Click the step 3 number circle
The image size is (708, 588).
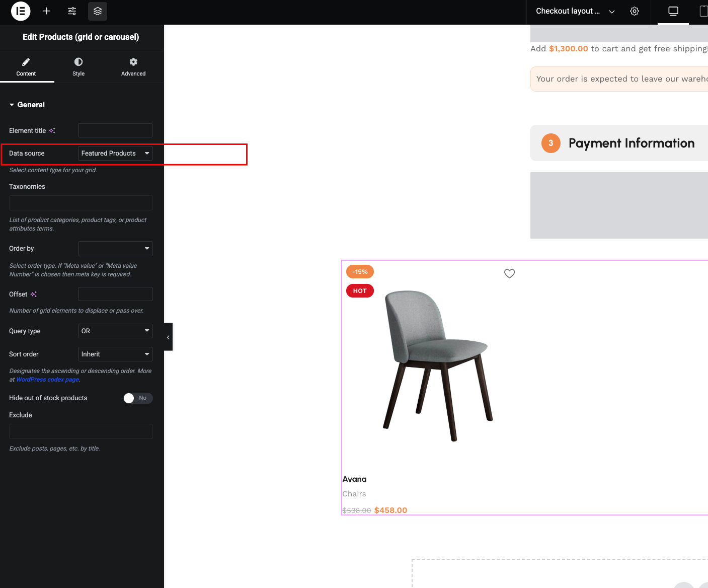551,143
